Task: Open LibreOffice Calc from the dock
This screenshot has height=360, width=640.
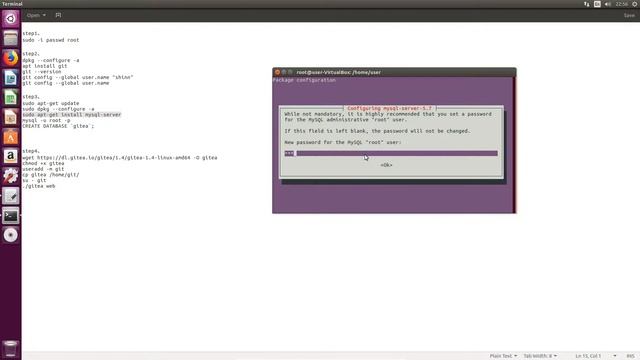Action: [x=11, y=98]
